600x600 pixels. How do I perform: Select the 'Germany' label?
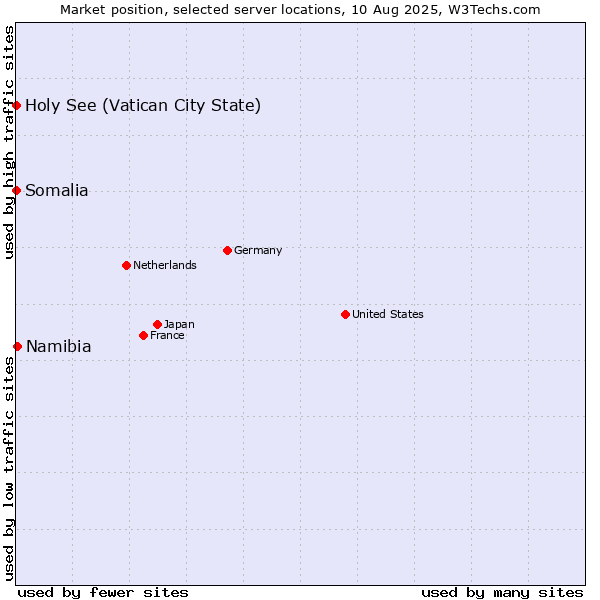pos(258,251)
